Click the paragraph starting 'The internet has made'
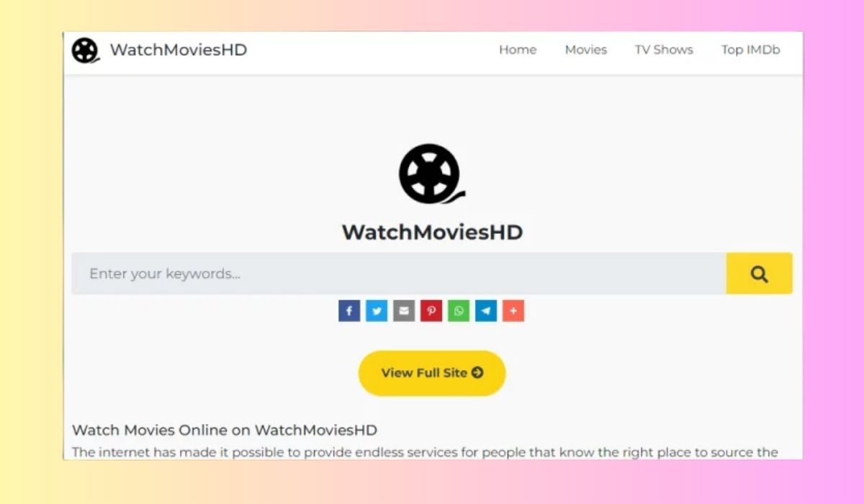This screenshot has width=864, height=504. [425, 452]
